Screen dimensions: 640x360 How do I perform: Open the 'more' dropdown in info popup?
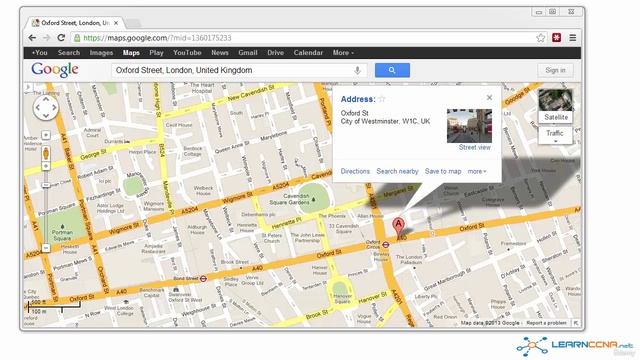(477, 171)
